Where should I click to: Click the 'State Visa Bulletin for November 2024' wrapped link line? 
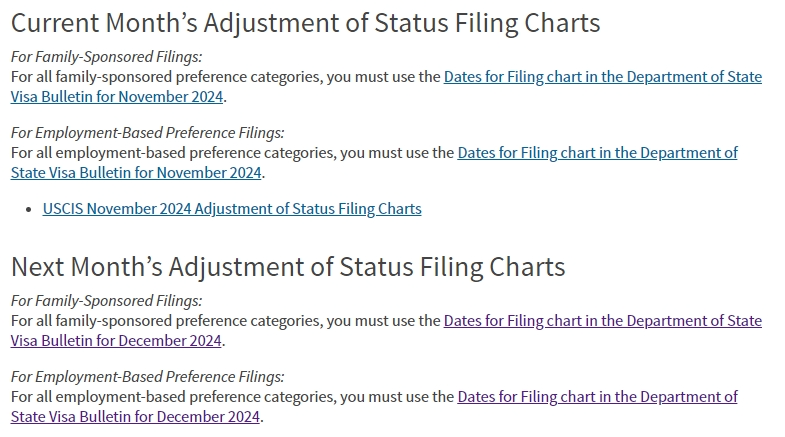136,173
